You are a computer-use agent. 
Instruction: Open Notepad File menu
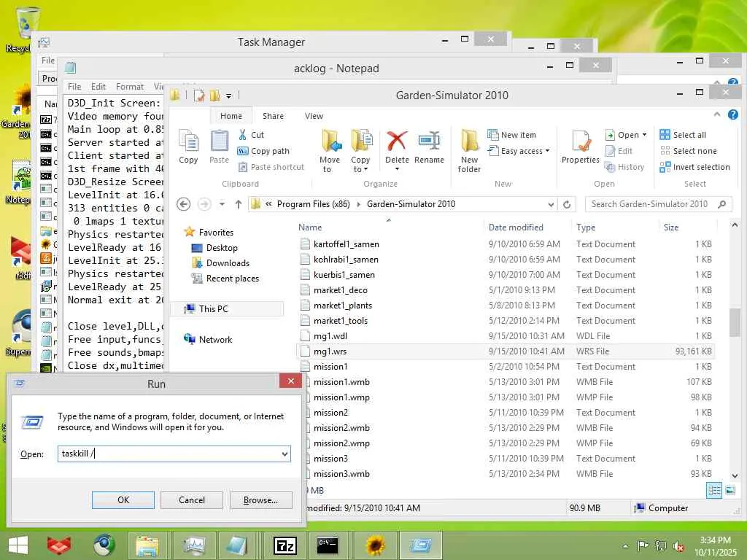74,87
